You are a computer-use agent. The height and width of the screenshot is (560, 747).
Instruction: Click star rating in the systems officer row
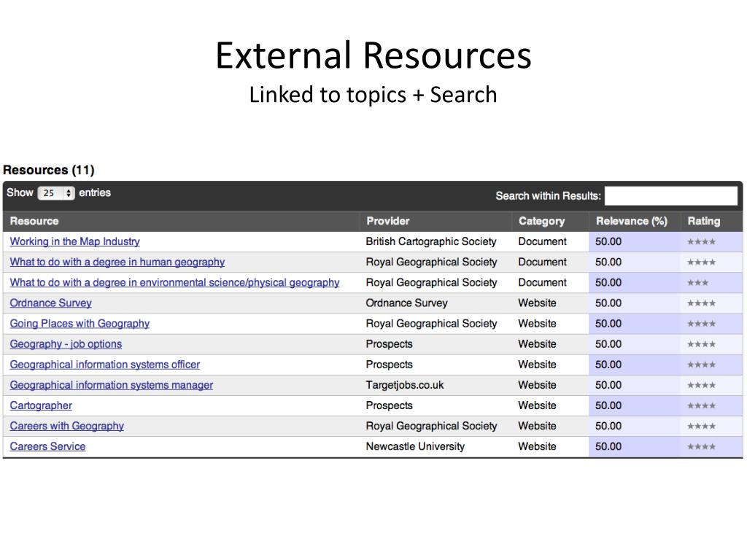point(701,365)
